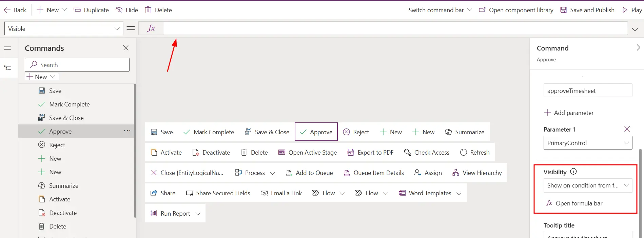Select Summarize in the Commands list
Image resolution: width=644 pixels, height=238 pixels.
coord(77,185)
